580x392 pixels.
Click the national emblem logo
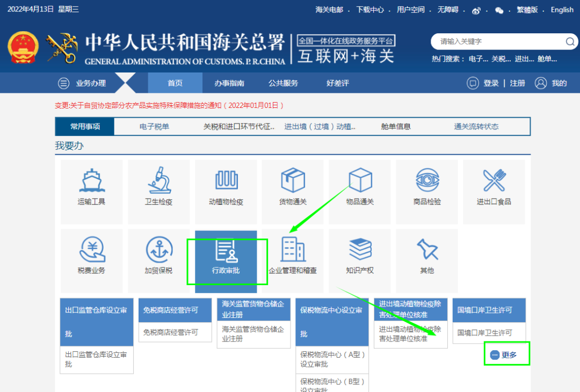click(23, 48)
